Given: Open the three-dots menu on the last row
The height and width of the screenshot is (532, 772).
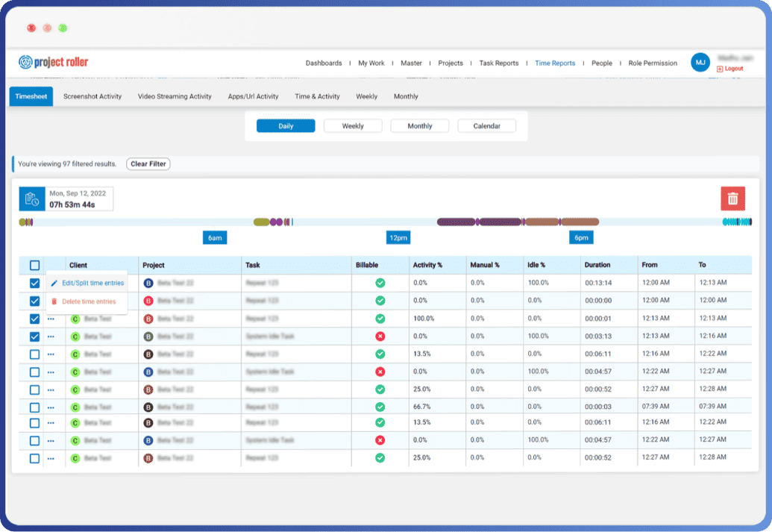Looking at the screenshot, I should coord(51,459).
